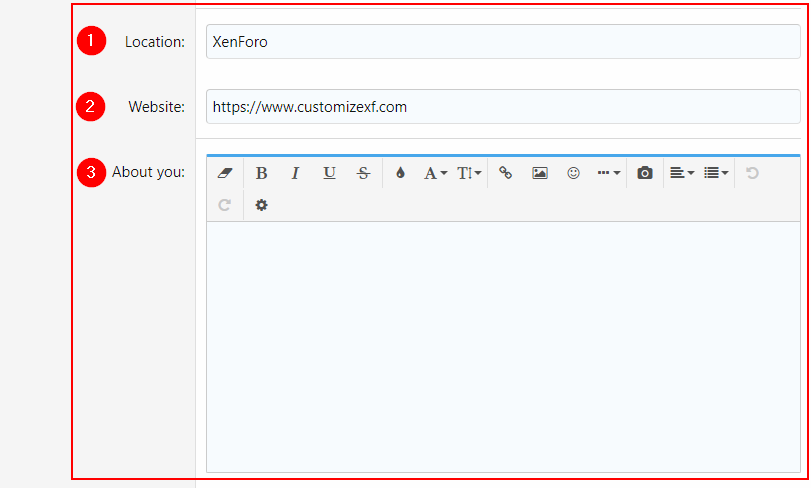Click the redo arrow icon

point(224,205)
